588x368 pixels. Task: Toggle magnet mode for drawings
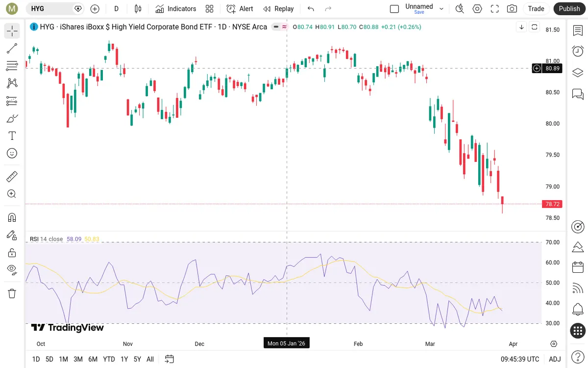(x=12, y=217)
